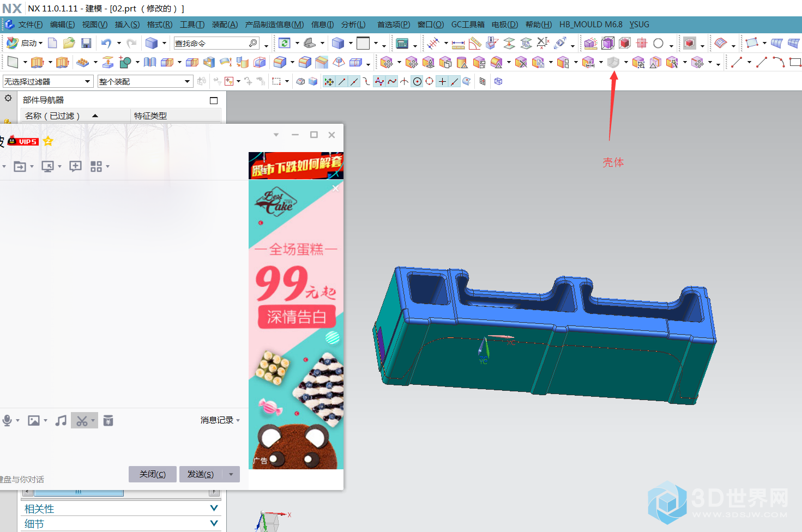The width and height of the screenshot is (802, 532).
Task: Toggle snap to control point
Action: [x=366, y=82]
